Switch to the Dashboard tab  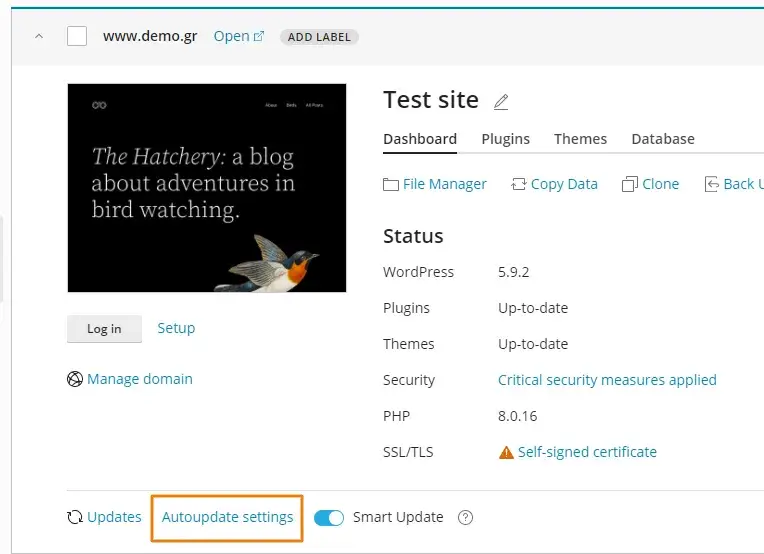click(420, 139)
